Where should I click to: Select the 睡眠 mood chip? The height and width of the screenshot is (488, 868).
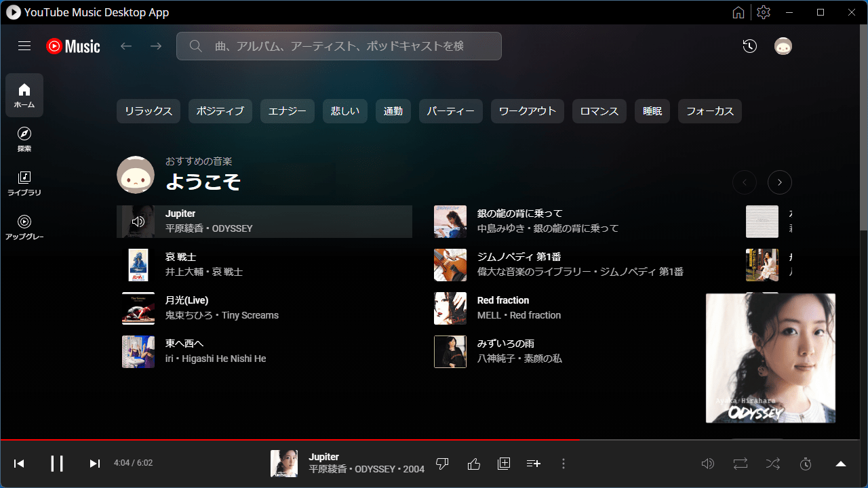[x=652, y=111]
